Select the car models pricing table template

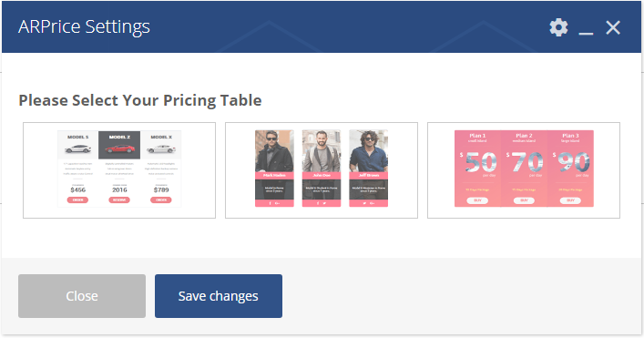(119, 170)
